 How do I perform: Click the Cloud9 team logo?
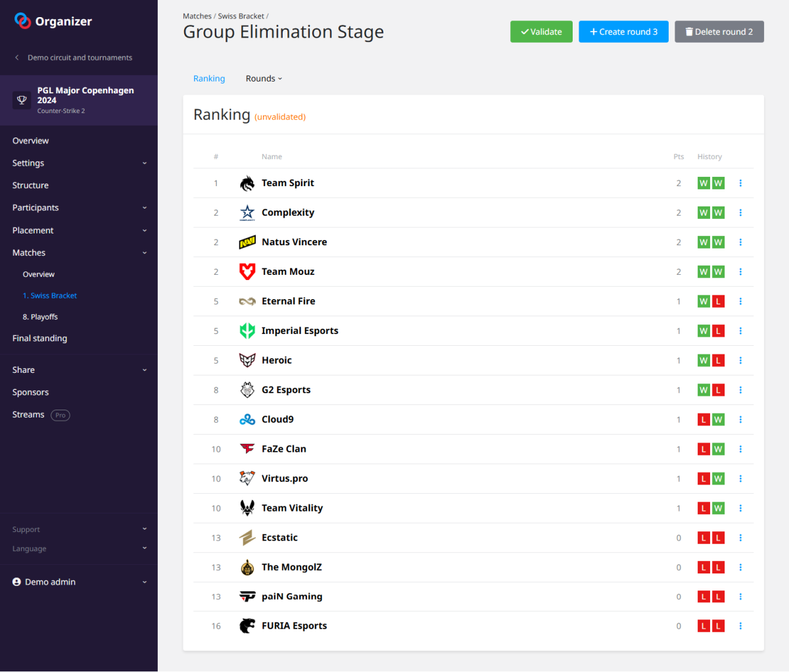click(x=247, y=420)
